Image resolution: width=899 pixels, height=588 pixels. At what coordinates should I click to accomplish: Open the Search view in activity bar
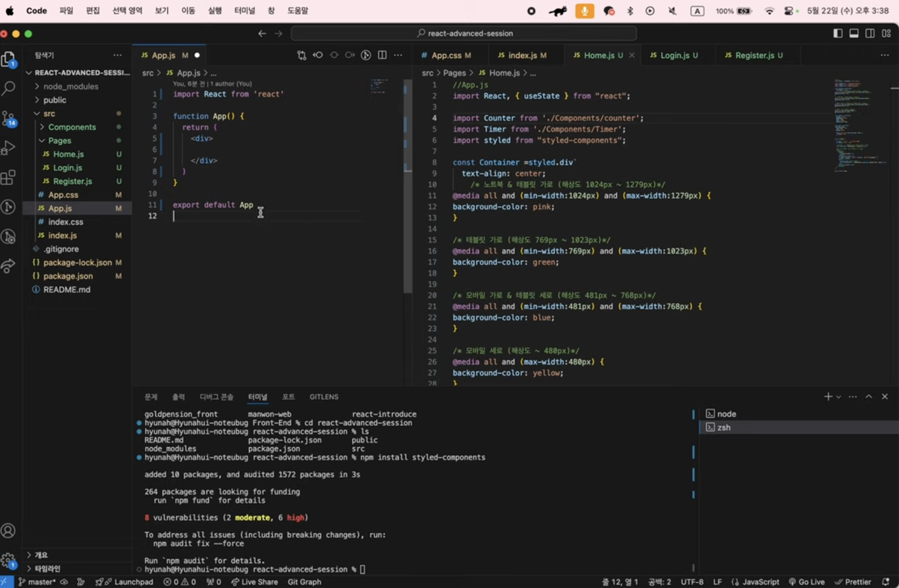click(x=9, y=88)
